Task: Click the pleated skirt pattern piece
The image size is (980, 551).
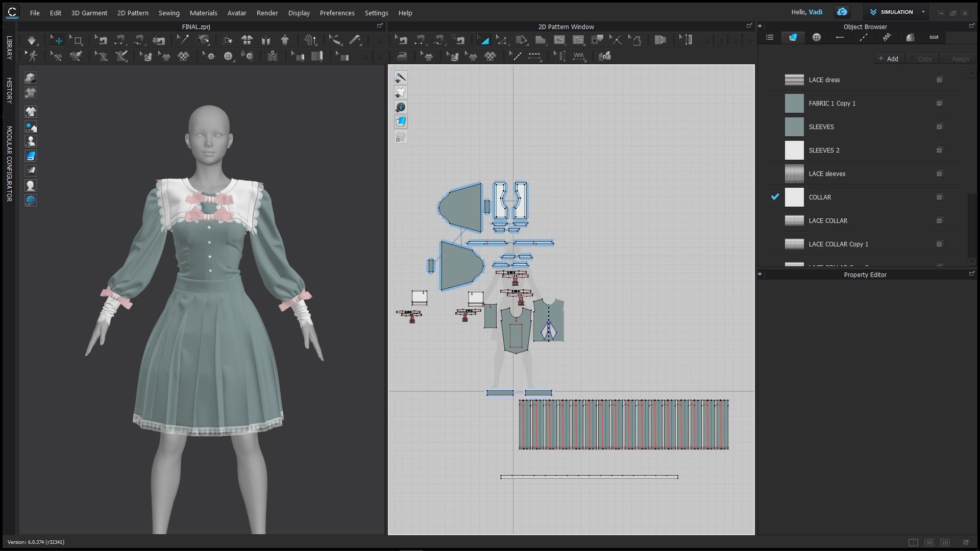Action: click(624, 424)
